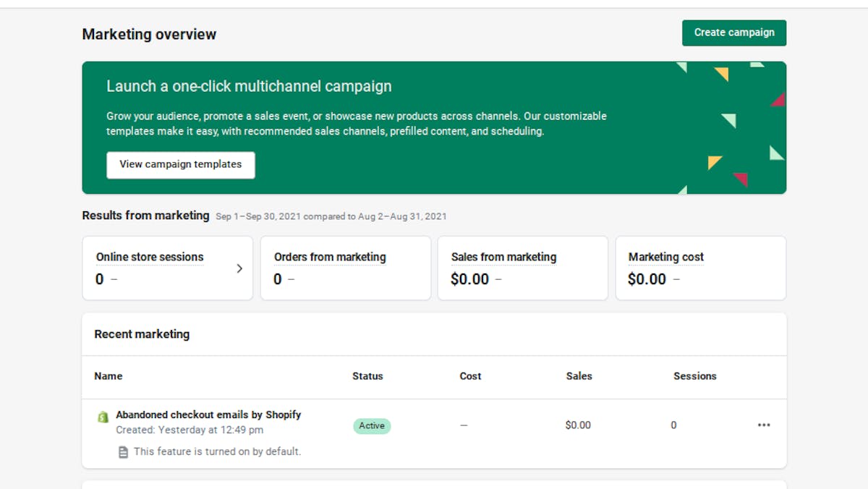Click 'This feature is turned on by default.' note
The width and height of the screenshot is (868, 489).
[x=217, y=451]
